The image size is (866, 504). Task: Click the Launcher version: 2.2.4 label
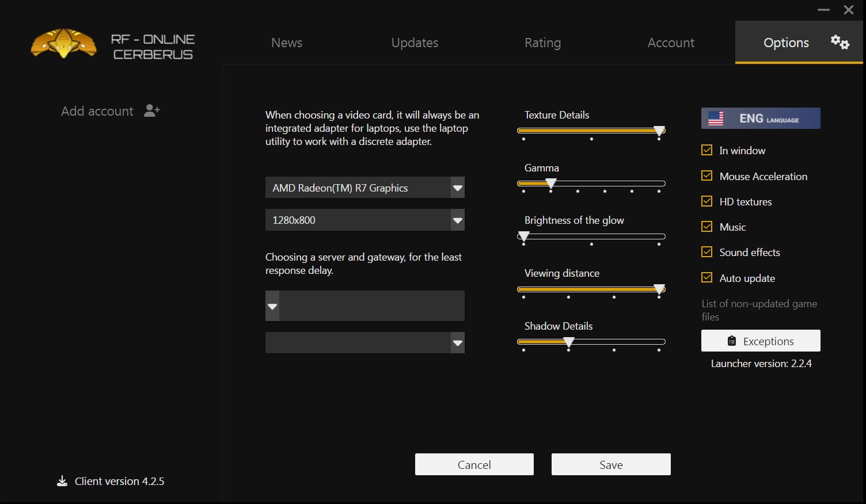[761, 364]
